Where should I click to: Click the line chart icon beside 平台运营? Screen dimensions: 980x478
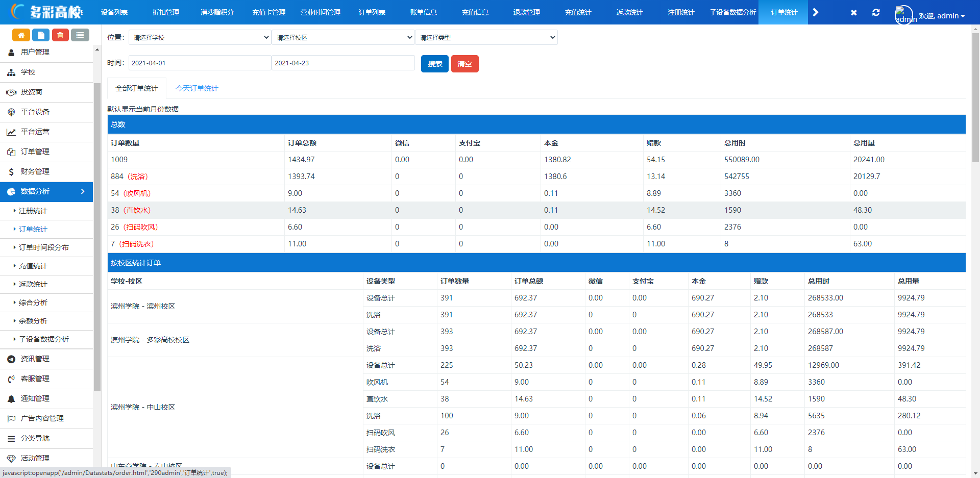click(11, 132)
